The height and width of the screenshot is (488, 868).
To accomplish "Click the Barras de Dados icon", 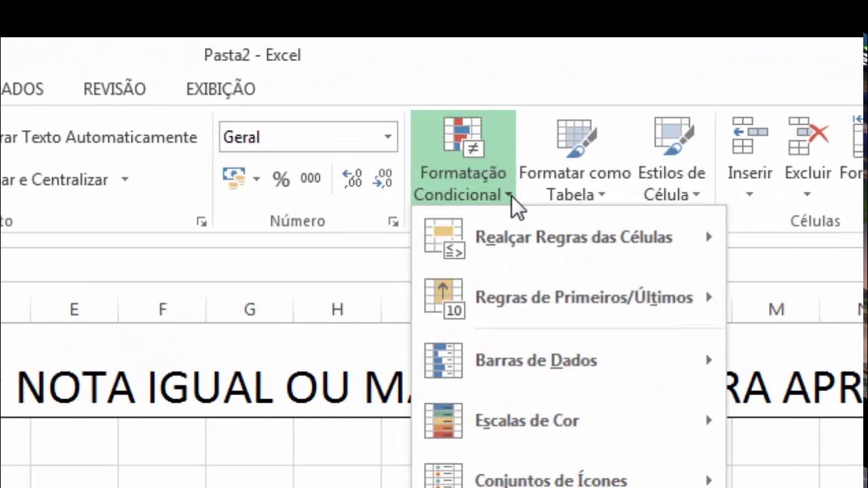I will coord(443,361).
